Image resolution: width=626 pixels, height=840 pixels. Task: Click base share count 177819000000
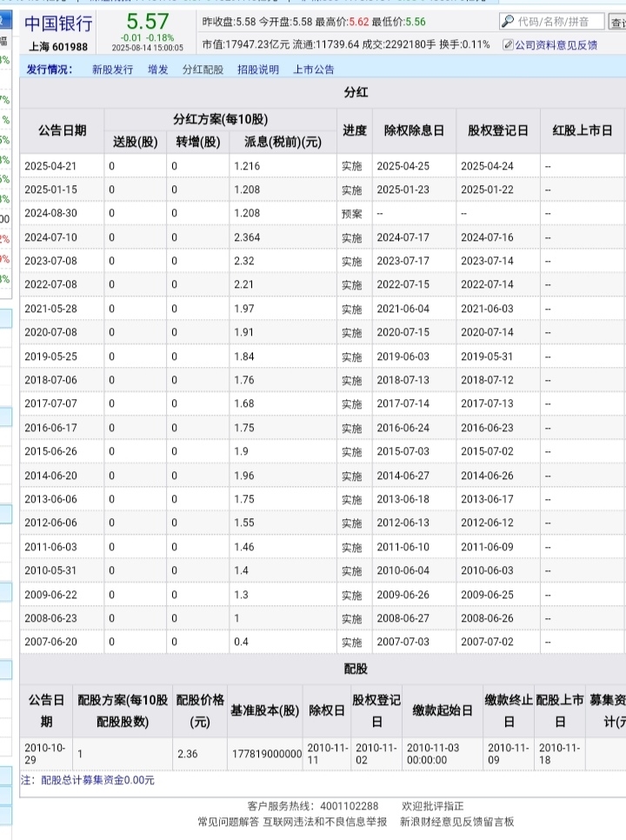(267, 754)
